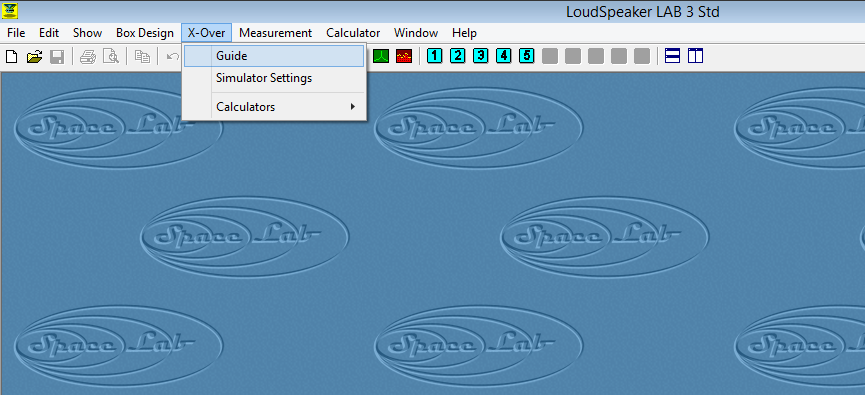This screenshot has width=865, height=395.
Task: Tile windows vertically with toolbar icon
Action: 696,56
